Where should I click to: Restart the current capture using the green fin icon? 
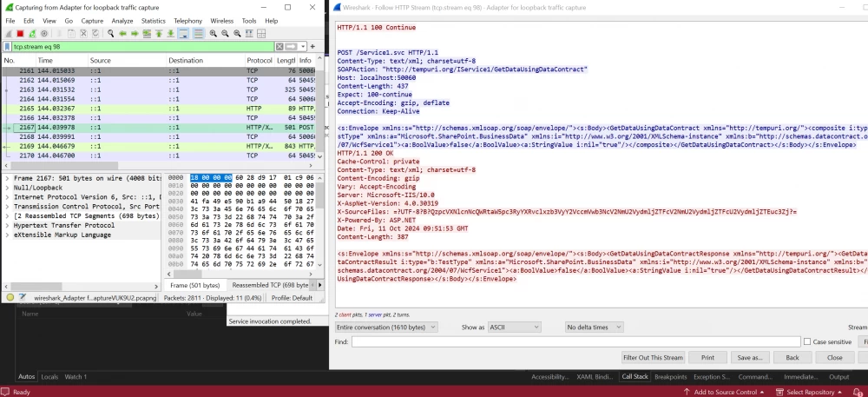pos(32,34)
